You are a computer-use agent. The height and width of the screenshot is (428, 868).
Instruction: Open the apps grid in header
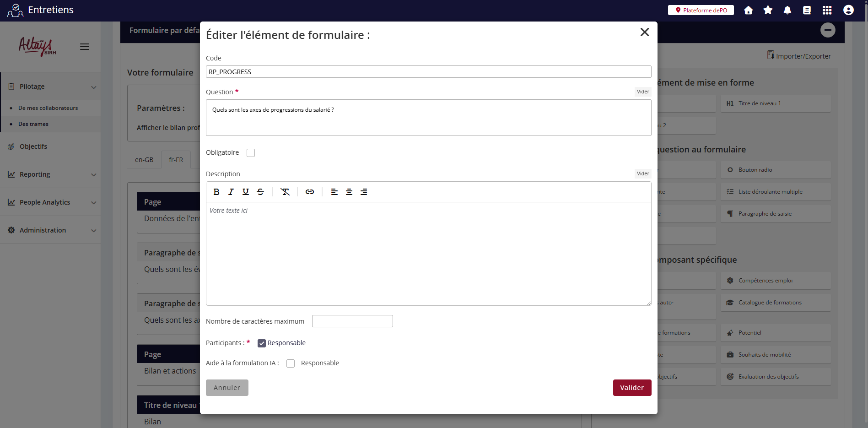(x=827, y=10)
